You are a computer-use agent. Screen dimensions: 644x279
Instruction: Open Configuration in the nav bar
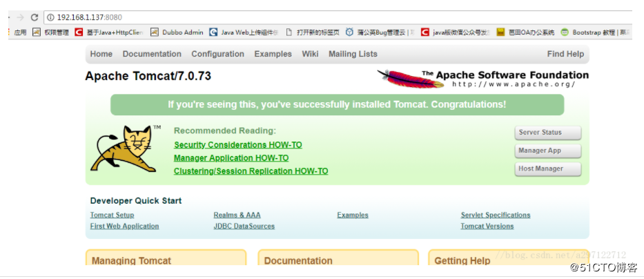(x=217, y=54)
